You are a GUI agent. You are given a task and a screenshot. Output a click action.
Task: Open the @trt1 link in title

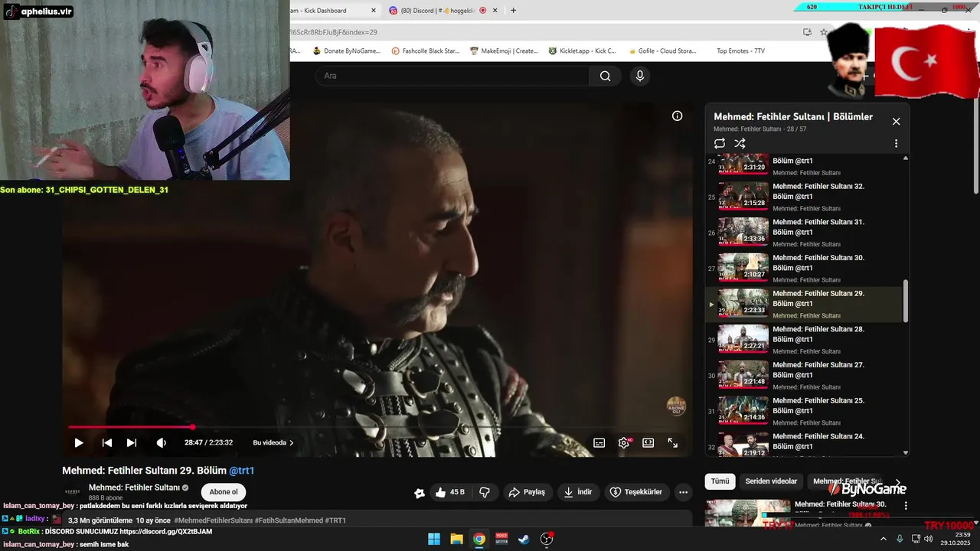pos(242,471)
